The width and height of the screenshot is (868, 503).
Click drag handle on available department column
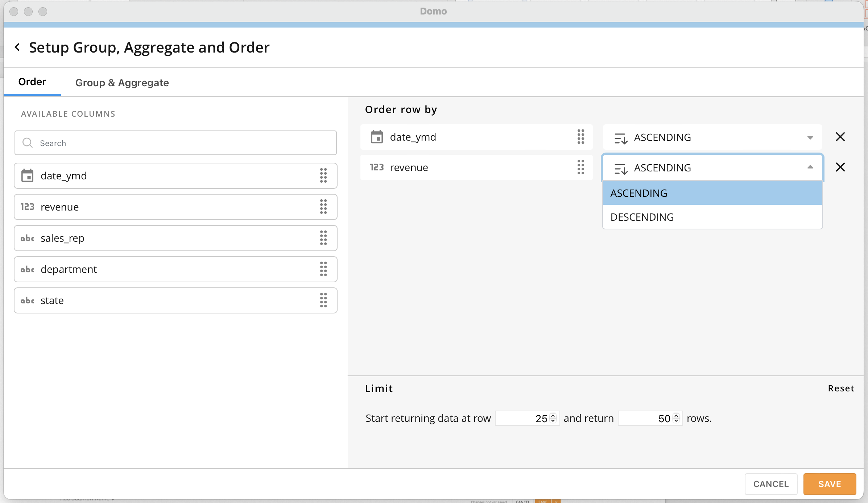(323, 269)
